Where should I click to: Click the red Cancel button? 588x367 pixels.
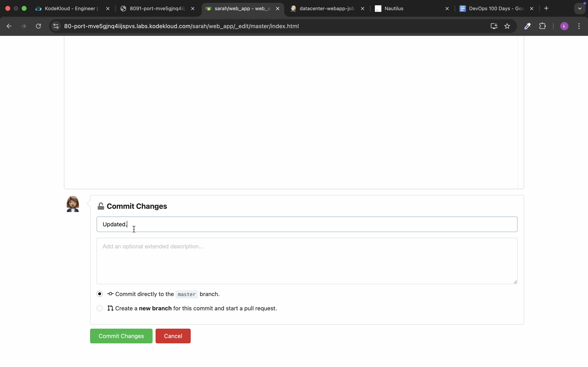(x=173, y=336)
